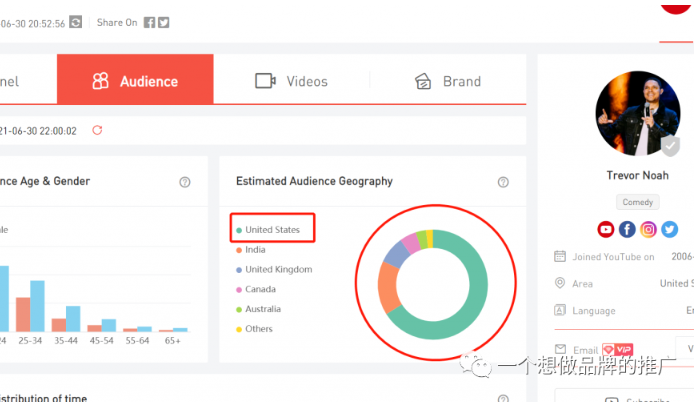Switch to the Audience tab
694x402 pixels.
pyautogui.click(x=135, y=79)
